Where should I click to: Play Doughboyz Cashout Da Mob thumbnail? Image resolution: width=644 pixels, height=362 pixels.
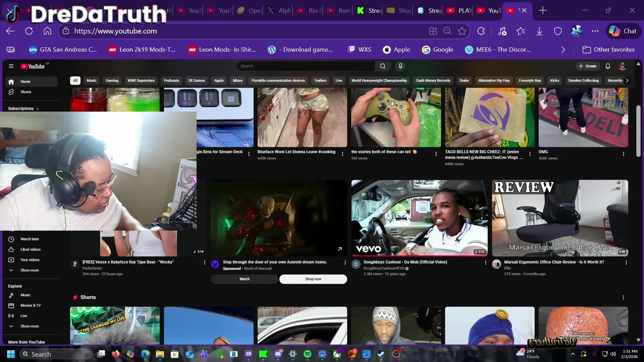coord(420,218)
